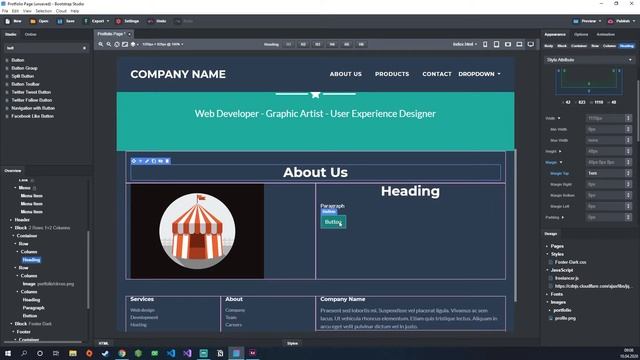Save the design with the Save icon
640x360 pixels.
(60, 21)
